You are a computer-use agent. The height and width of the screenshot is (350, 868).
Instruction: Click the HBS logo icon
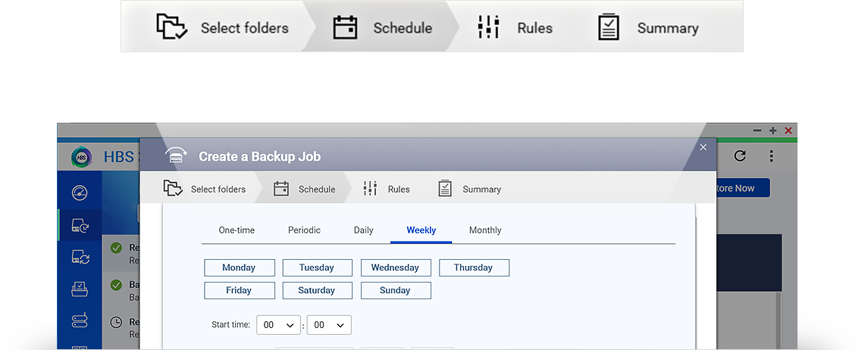81,158
